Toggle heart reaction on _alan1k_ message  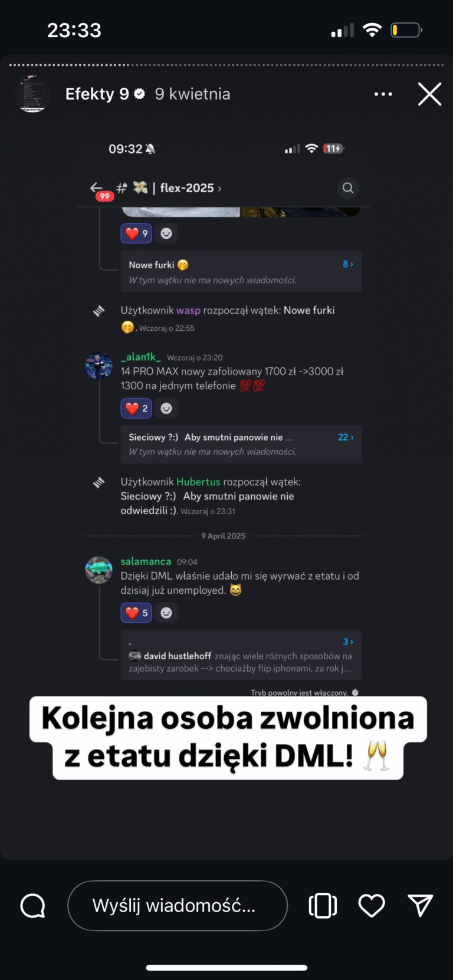coord(137,408)
